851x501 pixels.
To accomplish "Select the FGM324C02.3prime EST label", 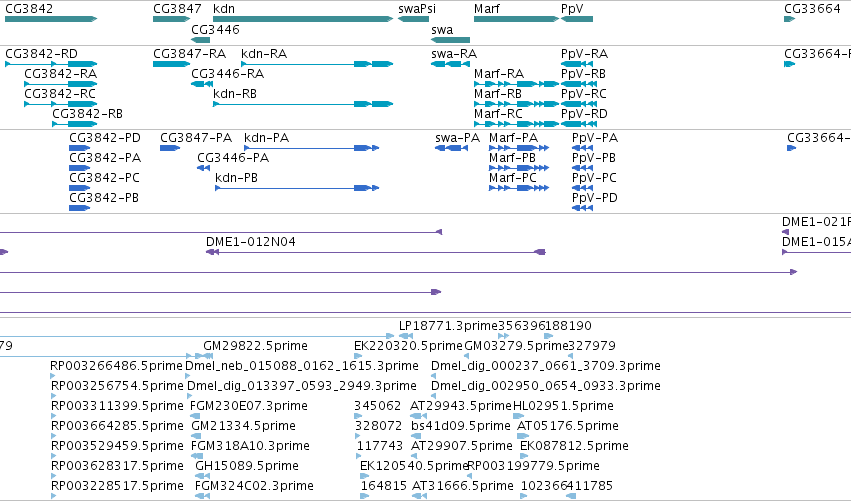I will coord(254,486).
